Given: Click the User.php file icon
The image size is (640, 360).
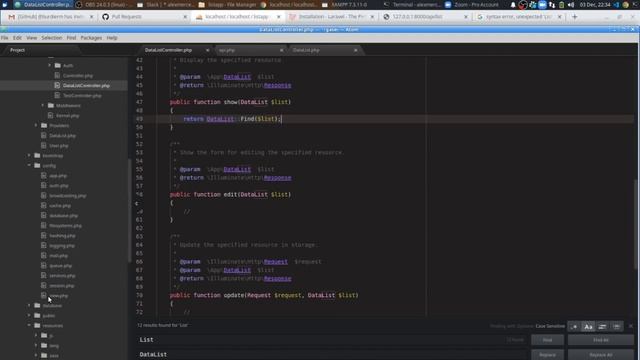Looking at the screenshot, I should [44, 145].
